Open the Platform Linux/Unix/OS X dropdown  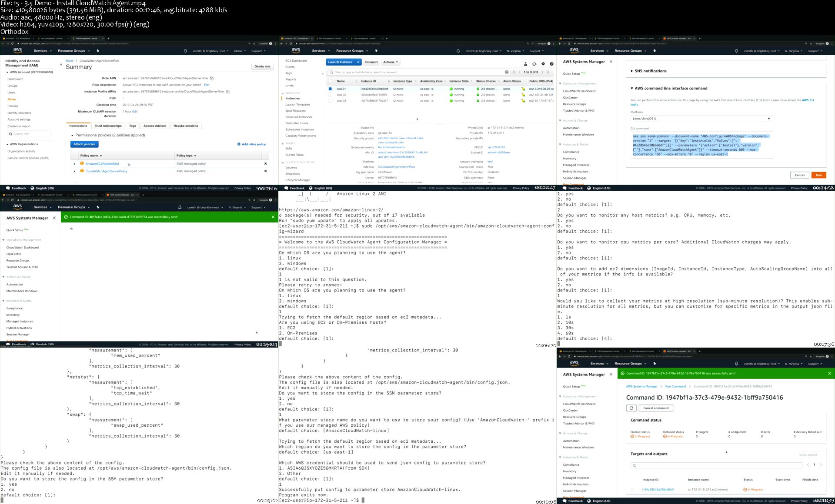pos(701,119)
